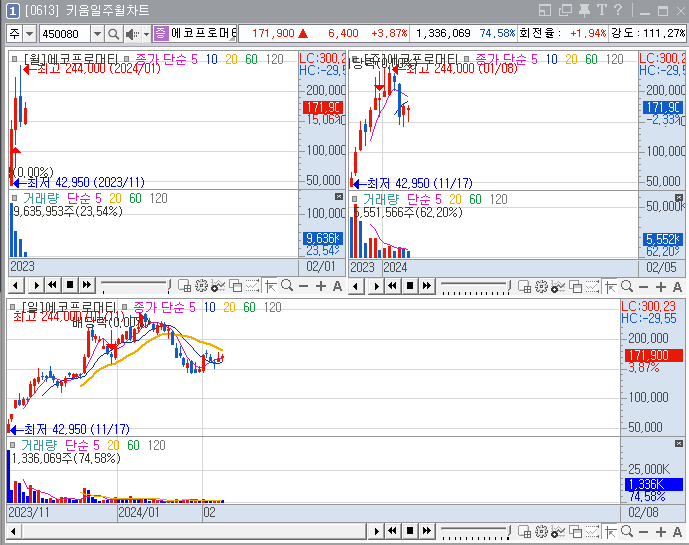689x545 pixels.
Task: Click the T font icon in title bar
Action: tap(602, 10)
